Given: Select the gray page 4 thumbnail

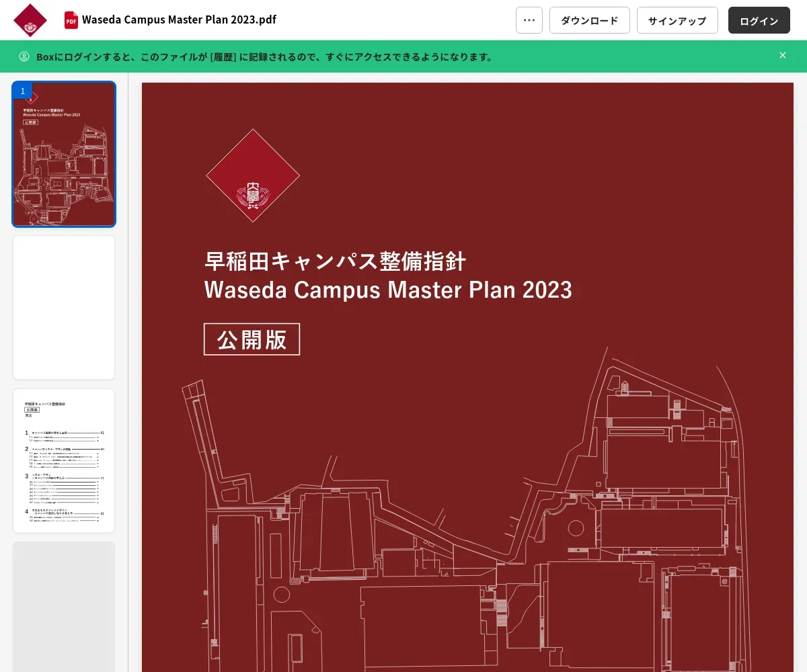Looking at the screenshot, I should [x=64, y=607].
